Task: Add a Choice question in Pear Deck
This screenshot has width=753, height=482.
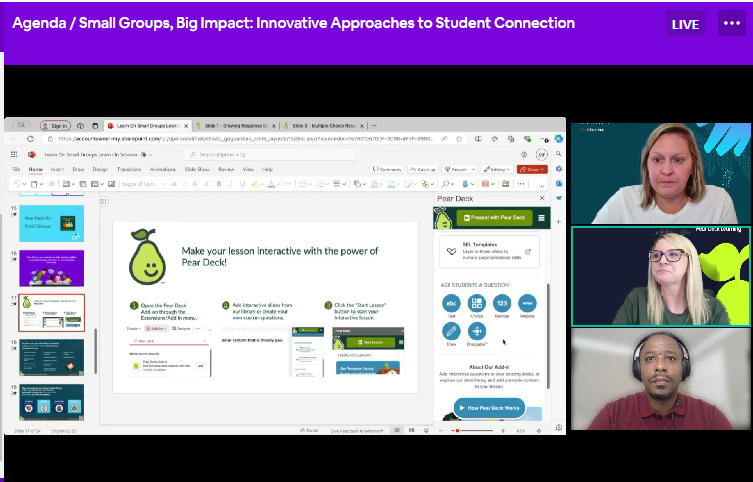Action: pos(476,303)
